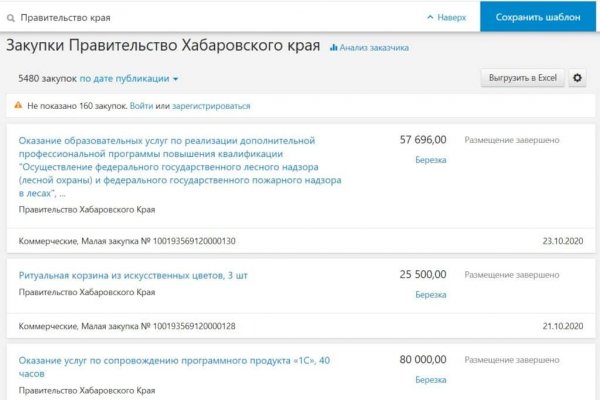Image resolution: width=600 pixels, height=400 pixels.
Task: Follow the Войти link
Action: point(141,105)
